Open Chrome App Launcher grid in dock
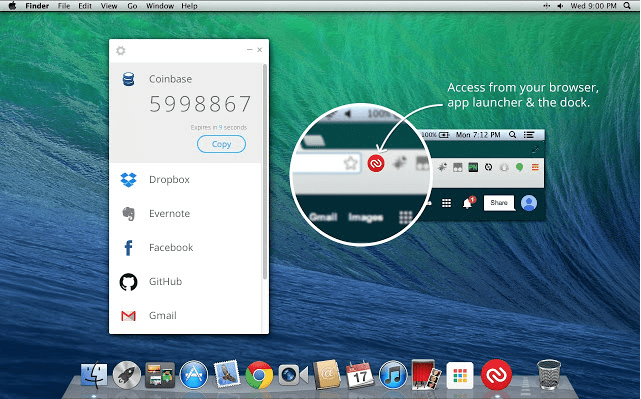This screenshot has width=641, height=399. 460,375
